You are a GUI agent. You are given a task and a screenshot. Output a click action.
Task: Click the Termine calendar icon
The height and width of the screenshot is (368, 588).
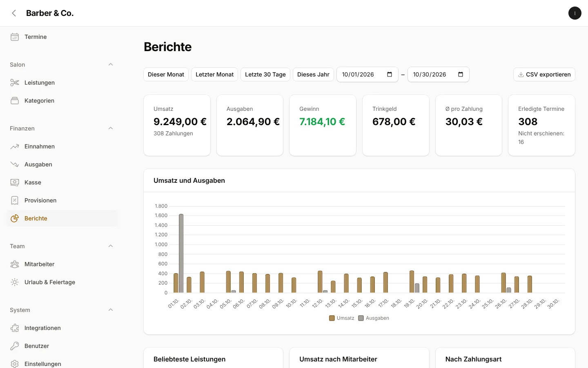point(15,37)
